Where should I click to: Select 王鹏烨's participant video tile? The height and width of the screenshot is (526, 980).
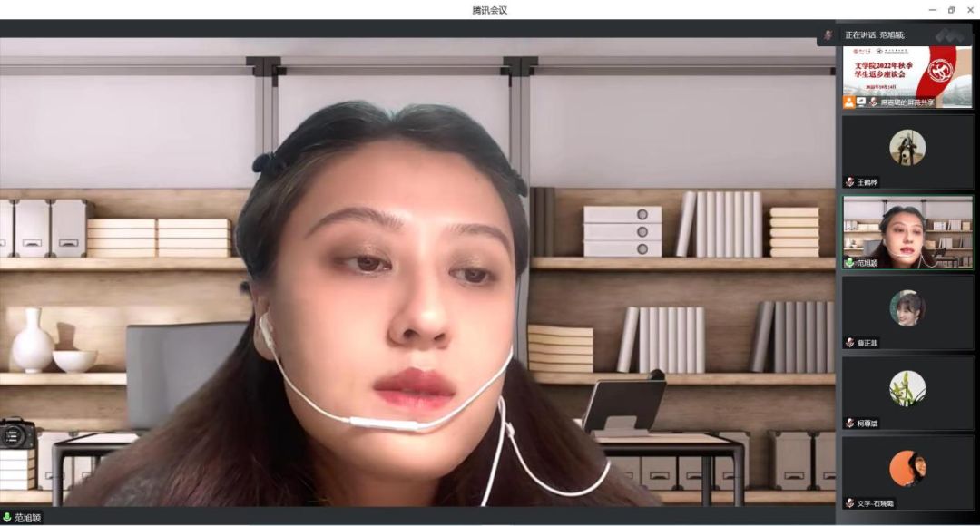(907, 152)
